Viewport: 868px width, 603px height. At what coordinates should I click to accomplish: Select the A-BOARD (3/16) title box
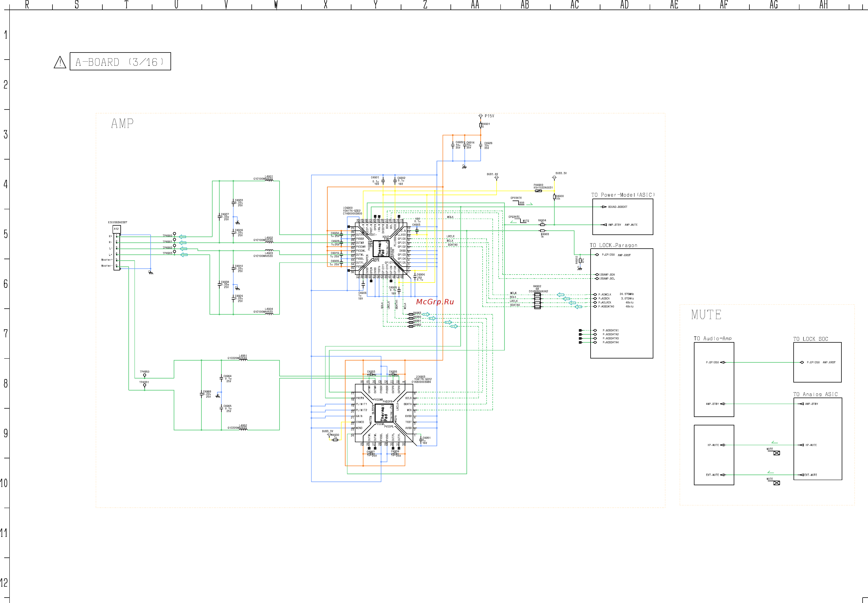point(120,62)
